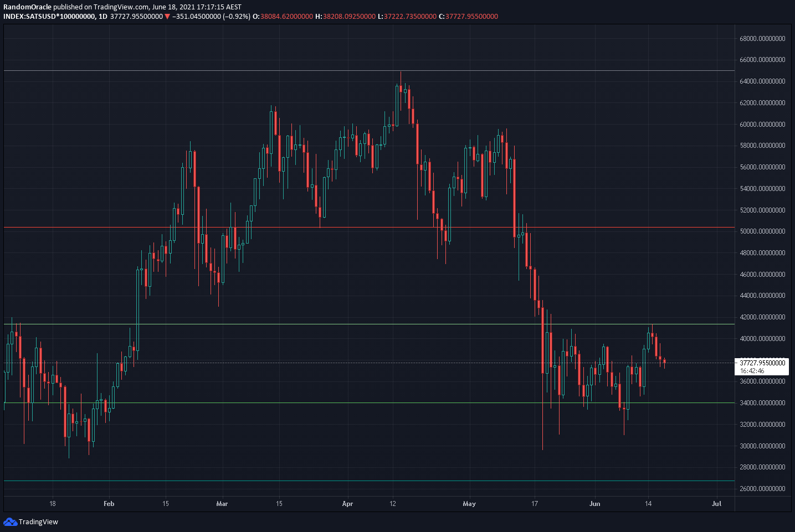The width and height of the screenshot is (795, 532).
Task: Select the high value H:38208.09250000
Action: coord(345,17)
